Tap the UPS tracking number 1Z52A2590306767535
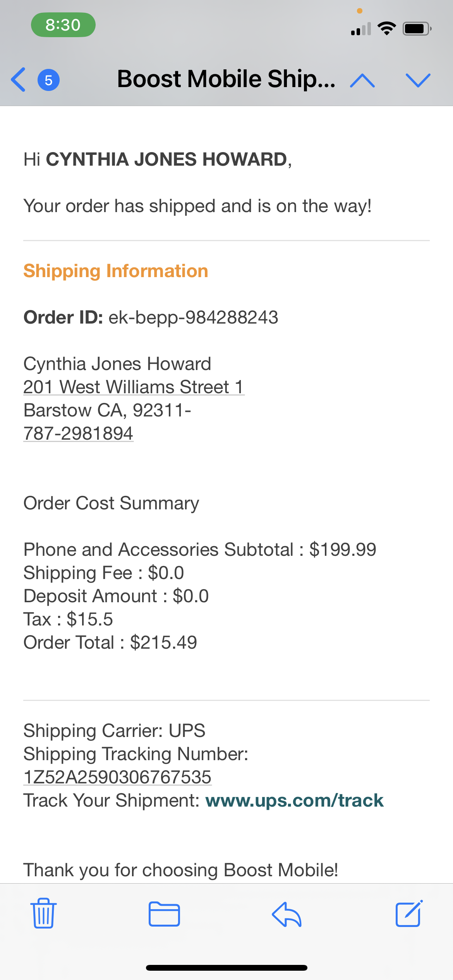 117,777
